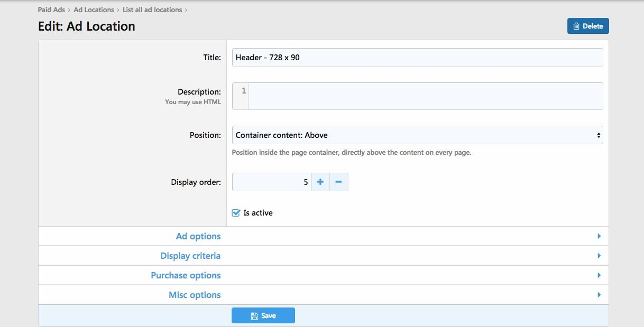Go to Paid Ads breadcrumb

[51, 10]
